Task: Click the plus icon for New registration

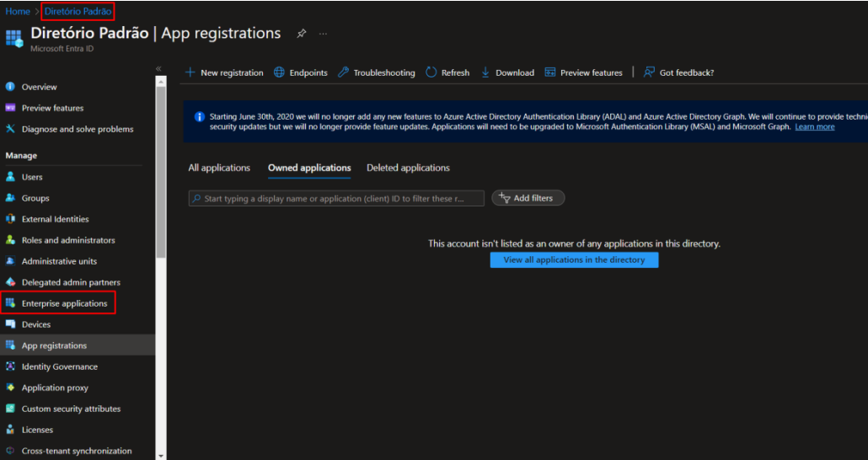Action: point(190,72)
